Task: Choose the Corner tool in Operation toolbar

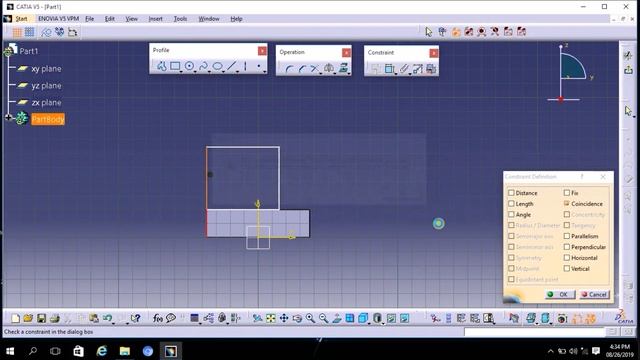Action: coord(289,69)
